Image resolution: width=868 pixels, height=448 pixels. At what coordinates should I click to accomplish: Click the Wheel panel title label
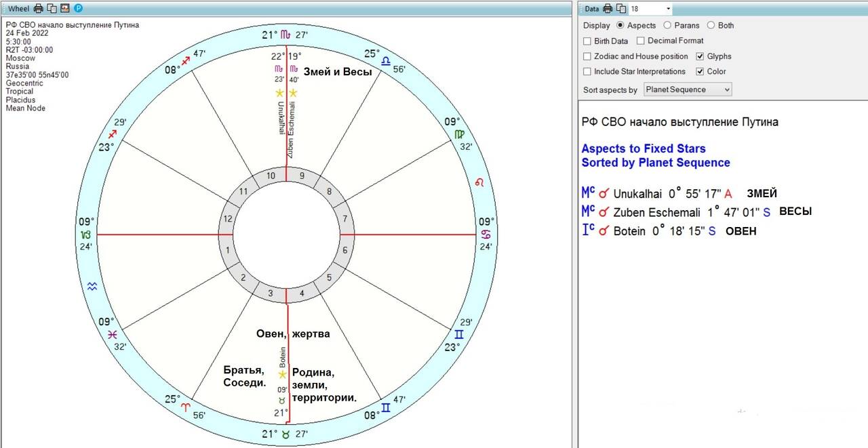tap(18, 9)
